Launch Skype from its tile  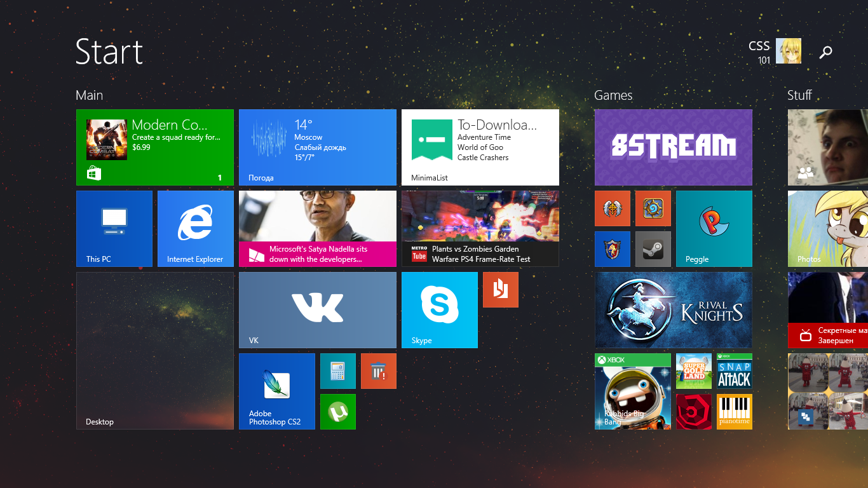440,310
